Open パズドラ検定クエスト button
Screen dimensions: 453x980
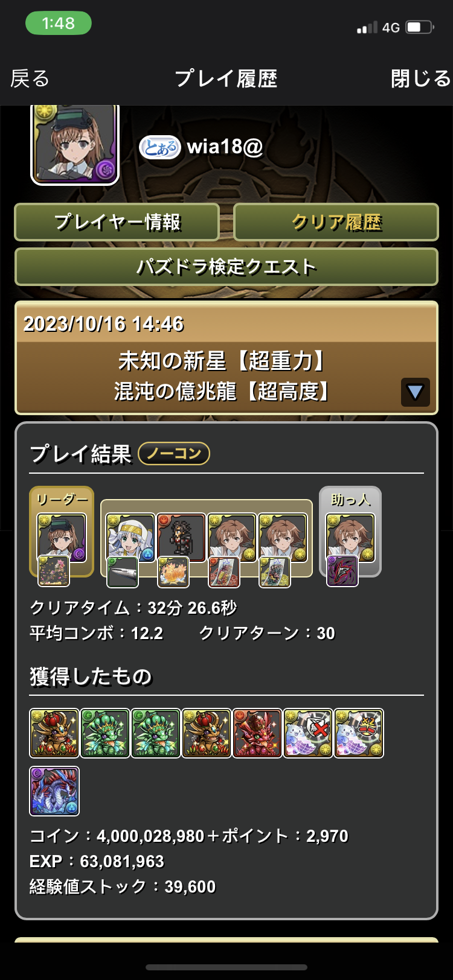point(226,267)
